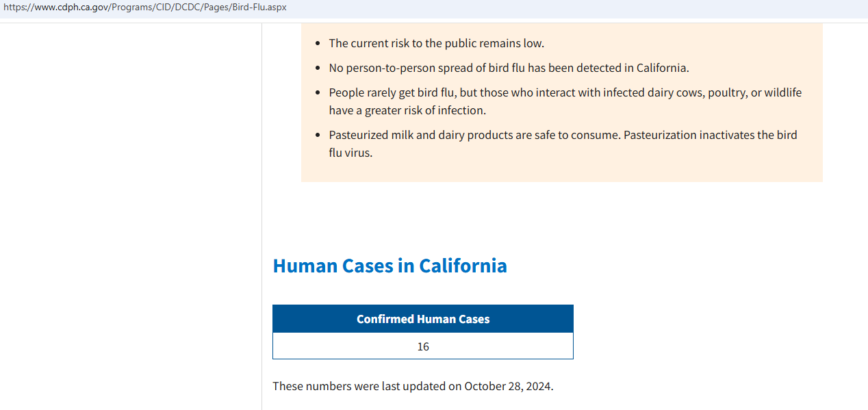Click the 'flu virus.' line ending the last bullet

pos(350,153)
